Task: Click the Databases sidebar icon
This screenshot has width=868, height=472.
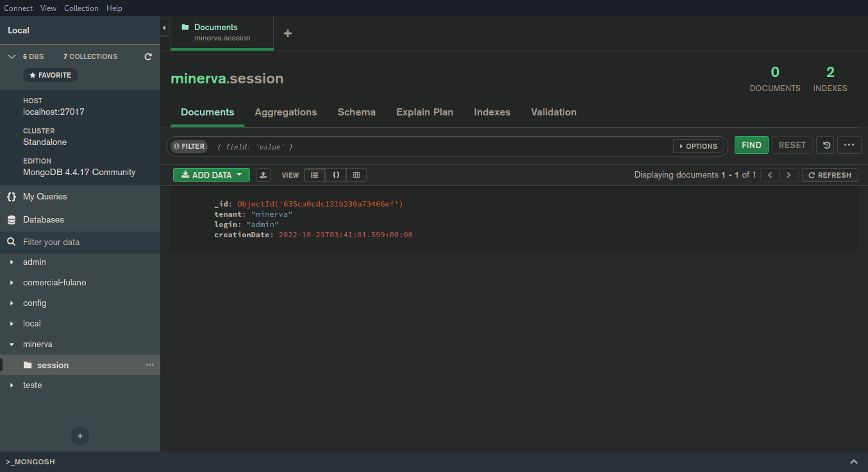Action: (x=11, y=219)
